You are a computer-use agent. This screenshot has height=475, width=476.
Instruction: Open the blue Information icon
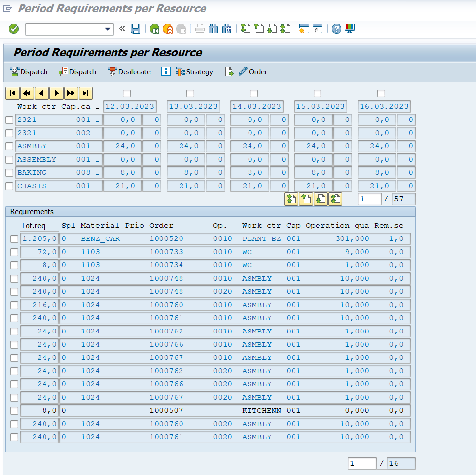tap(166, 71)
